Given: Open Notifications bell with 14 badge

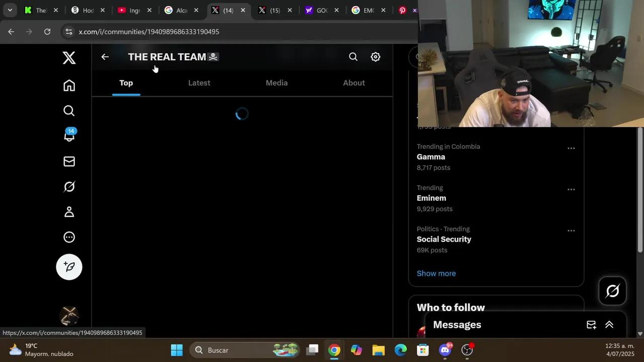Looking at the screenshot, I should (x=69, y=136).
